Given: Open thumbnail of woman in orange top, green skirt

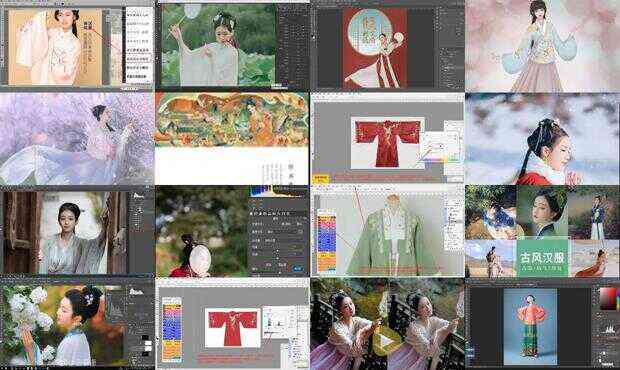Looking at the screenshot, I should 542,323.
